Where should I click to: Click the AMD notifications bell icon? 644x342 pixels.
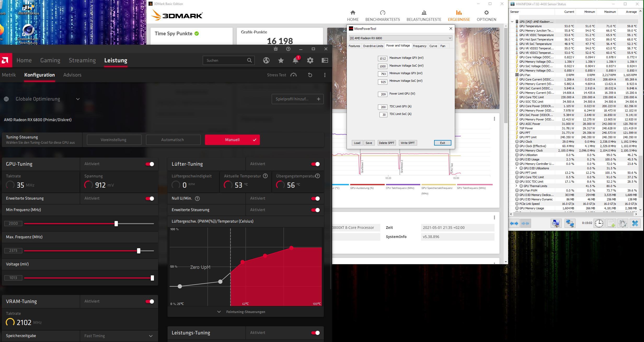pyautogui.click(x=295, y=60)
